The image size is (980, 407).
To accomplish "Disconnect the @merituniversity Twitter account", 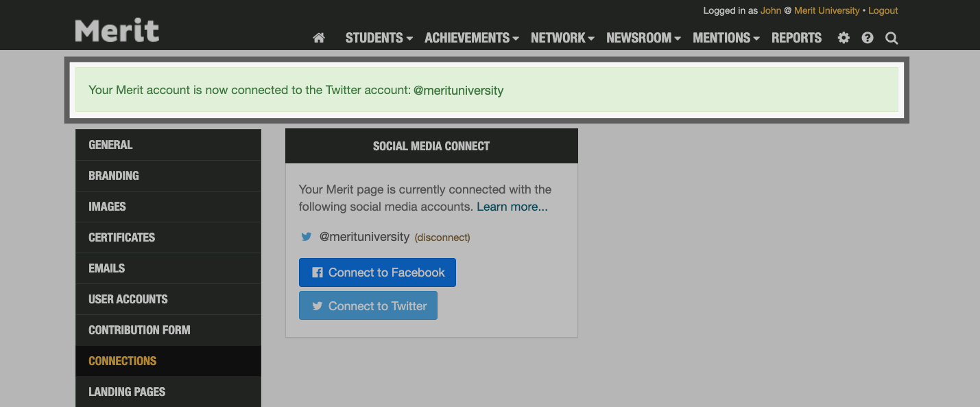I will tap(442, 237).
